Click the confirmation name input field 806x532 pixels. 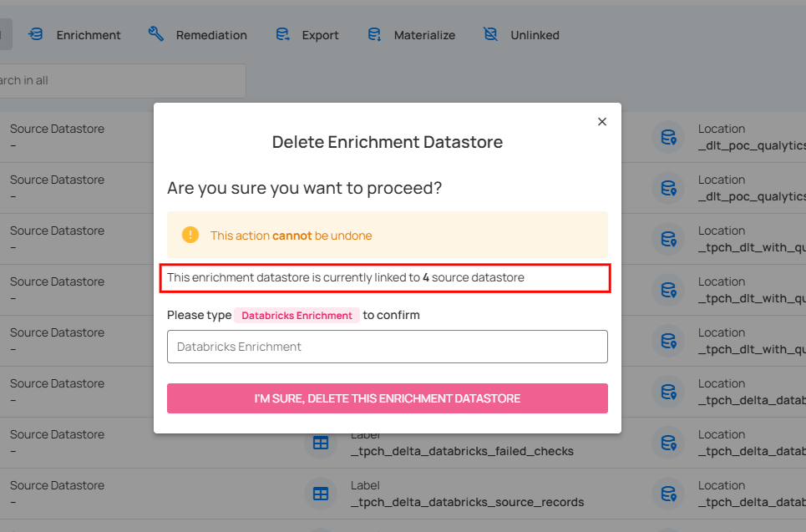point(387,347)
